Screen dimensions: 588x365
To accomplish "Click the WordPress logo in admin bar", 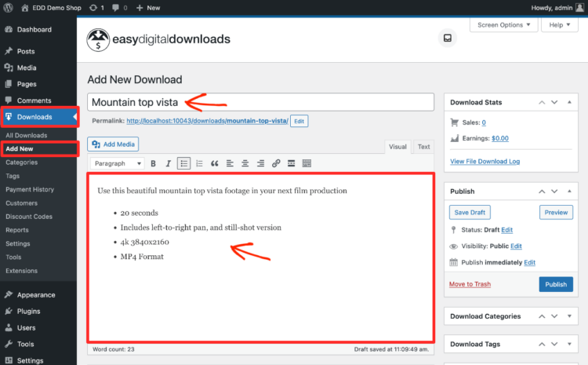I will 8,7.
